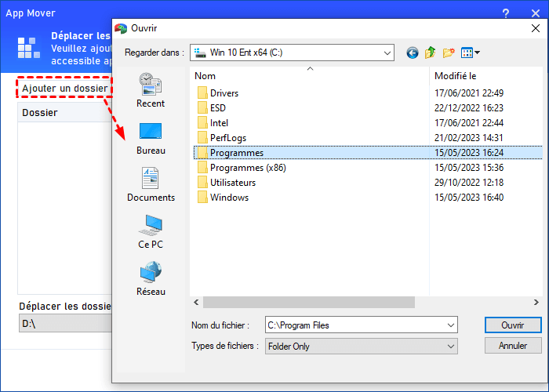The width and height of the screenshot is (549, 392).
Task: Expand the Nom du fichier dropdown arrow
Action: pyautogui.click(x=451, y=325)
